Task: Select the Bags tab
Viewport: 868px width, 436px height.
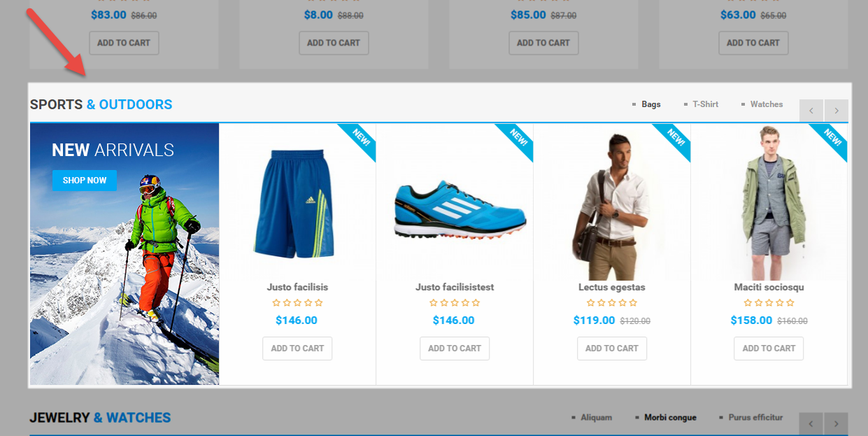Action: point(651,104)
